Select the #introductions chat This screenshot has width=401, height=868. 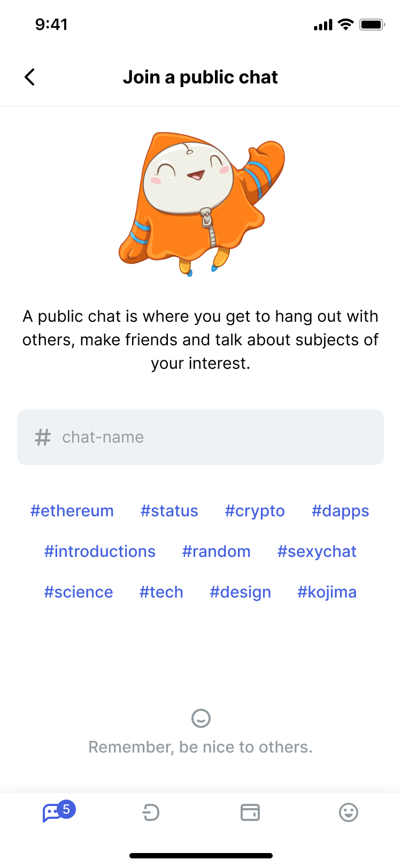pyautogui.click(x=99, y=551)
